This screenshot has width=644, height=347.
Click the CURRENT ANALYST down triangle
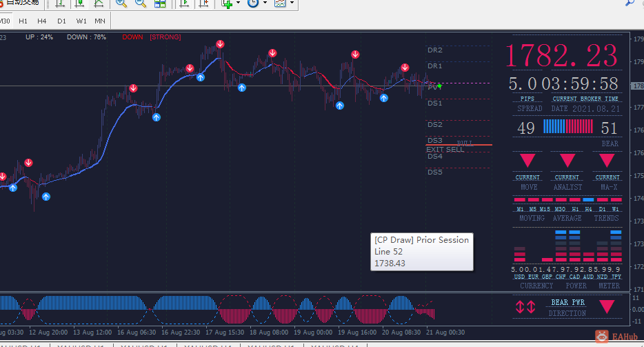click(567, 160)
